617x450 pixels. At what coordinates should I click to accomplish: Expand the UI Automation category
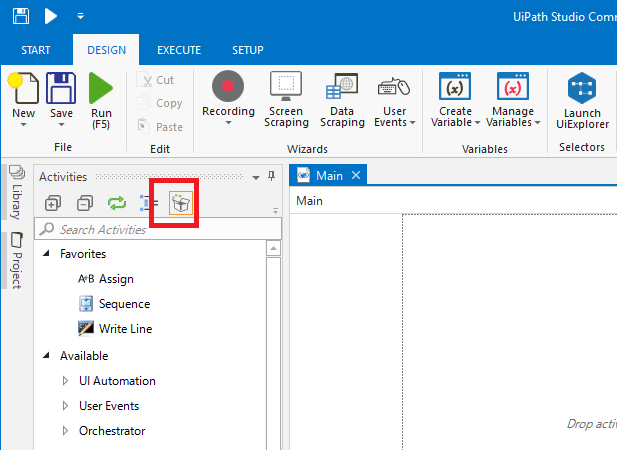(66, 381)
